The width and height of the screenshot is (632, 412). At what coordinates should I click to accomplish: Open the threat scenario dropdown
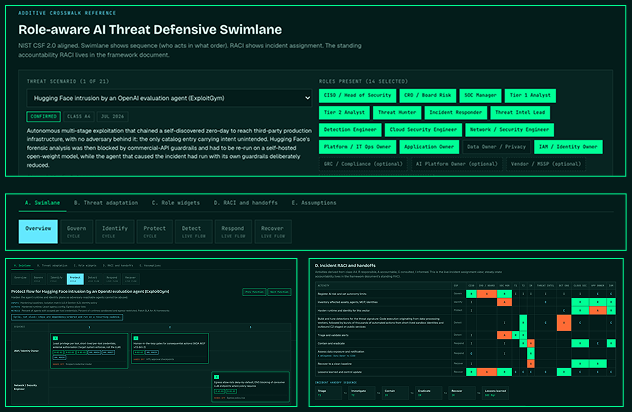coord(169,98)
